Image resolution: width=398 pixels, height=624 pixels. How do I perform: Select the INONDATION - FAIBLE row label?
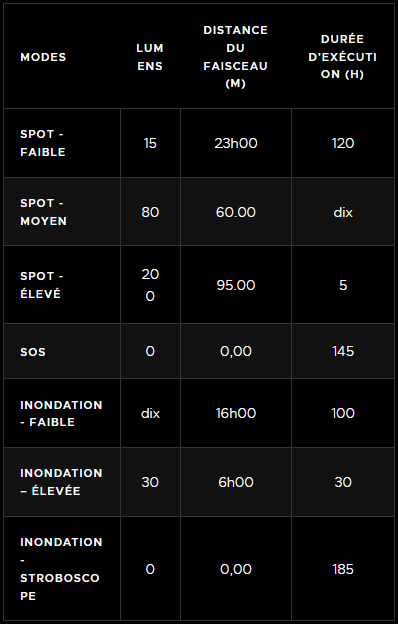(61, 413)
